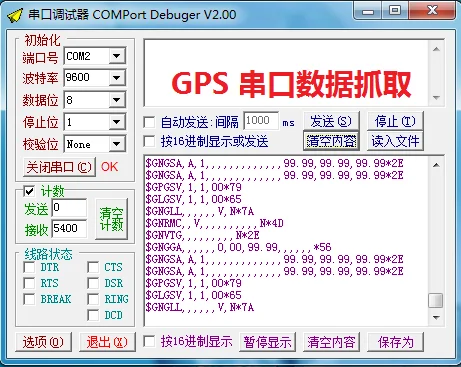Viewport: 461px width, 367px height.
Task: Click receive area scrollbar down arrow
Action: pos(436,317)
